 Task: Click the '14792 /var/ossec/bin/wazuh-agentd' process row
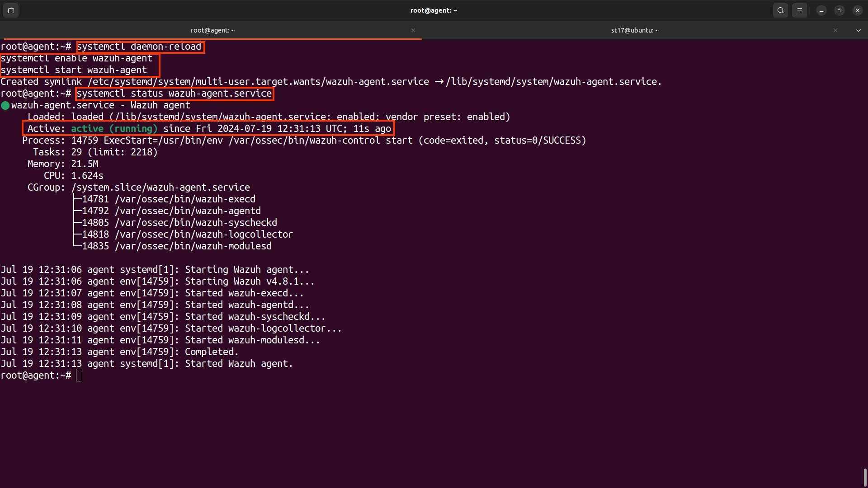click(x=171, y=211)
